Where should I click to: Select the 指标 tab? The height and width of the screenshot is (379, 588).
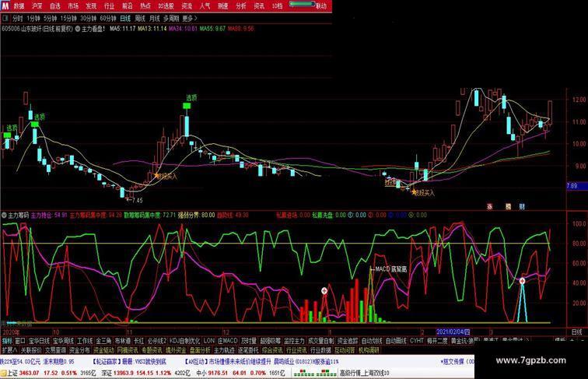pos(8,341)
